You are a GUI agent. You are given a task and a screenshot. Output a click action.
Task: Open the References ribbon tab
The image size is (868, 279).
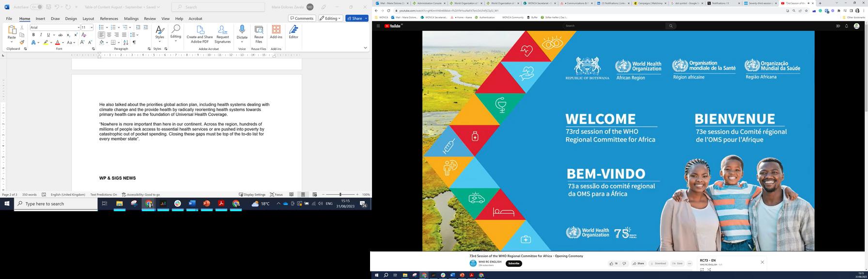pos(109,18)
